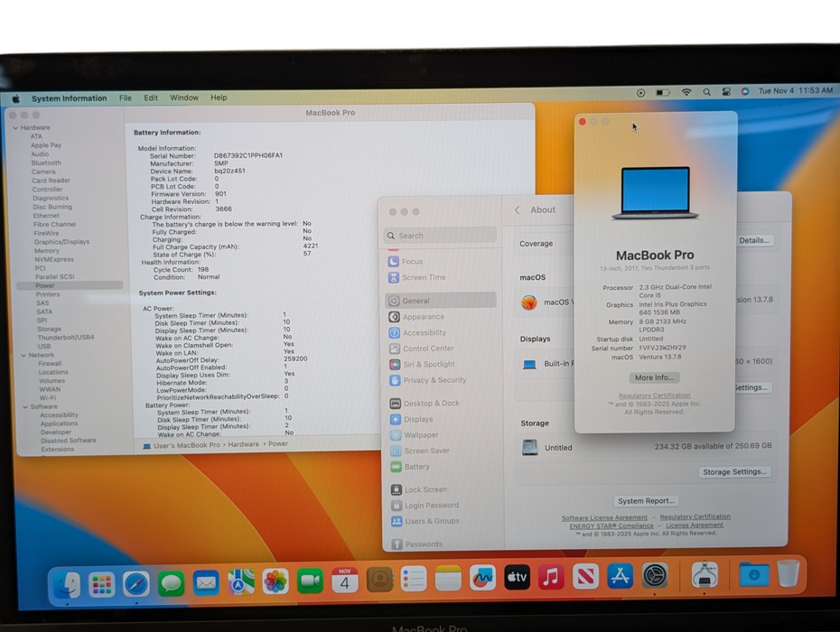This screenshot has width=840, height=632.
Task: Open Spotlight search magnifier in menu bar
Action: (x=706, y=92)
